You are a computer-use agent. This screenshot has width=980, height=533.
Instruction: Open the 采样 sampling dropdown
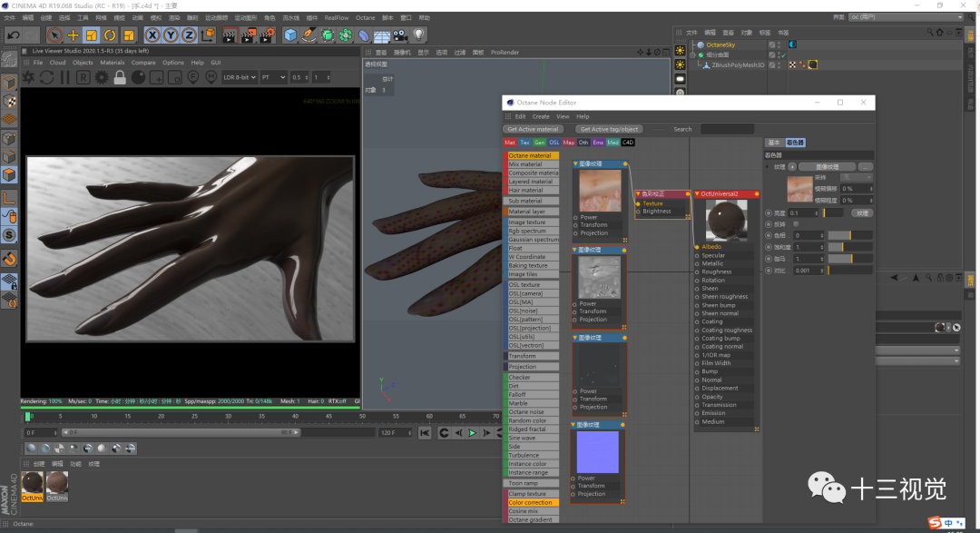pyautogui.click(x=857, y=178)
